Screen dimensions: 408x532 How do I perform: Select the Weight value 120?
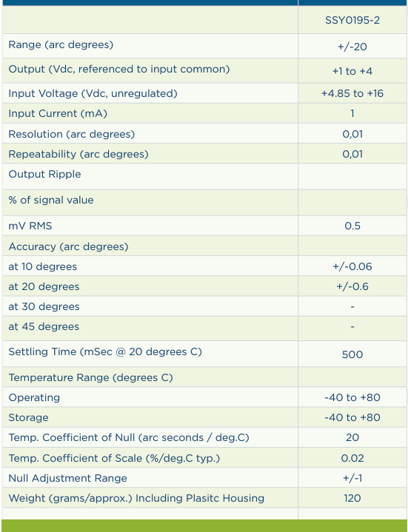(352, 498)
